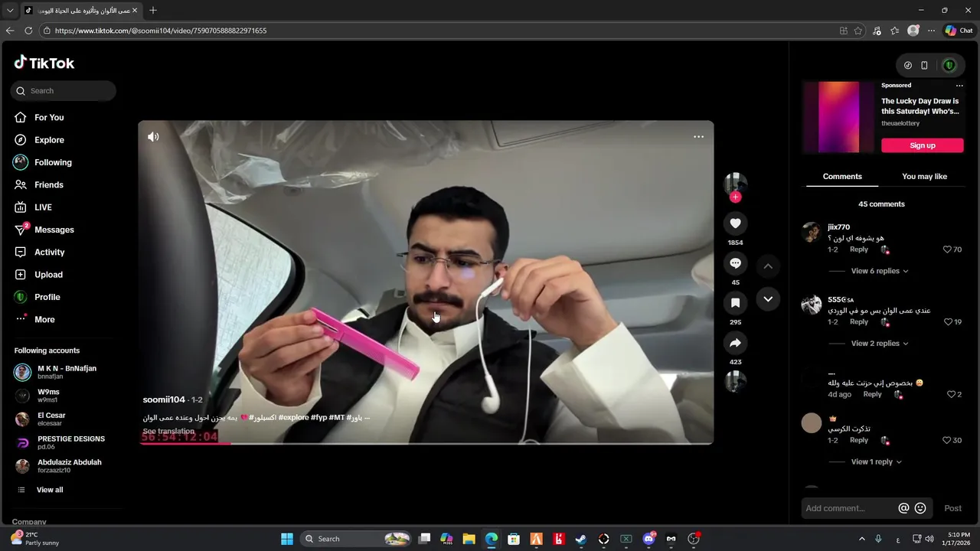Open the tab search dropdown
Screen dimensions: 980x551
[x=10, y=10]
